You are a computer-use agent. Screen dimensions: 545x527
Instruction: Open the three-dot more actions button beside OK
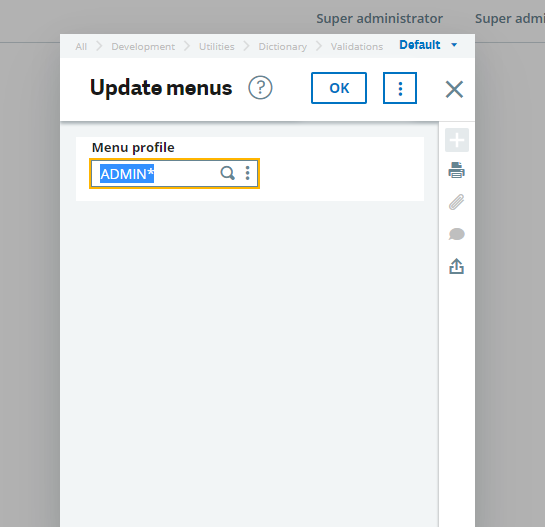click(400, 88)
